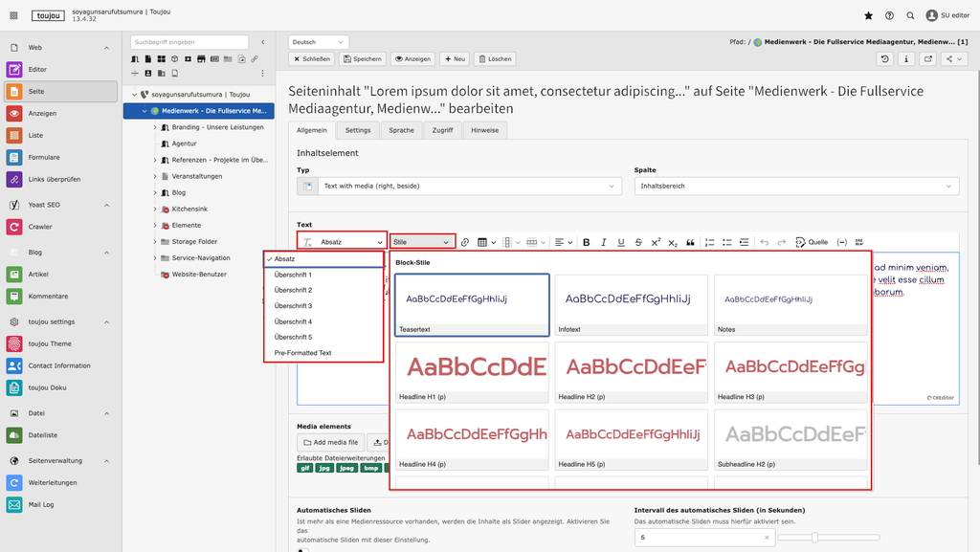Switch to the Zugriff tab
The width and height of the screenshot is (980, 552).
pos(442,130)
